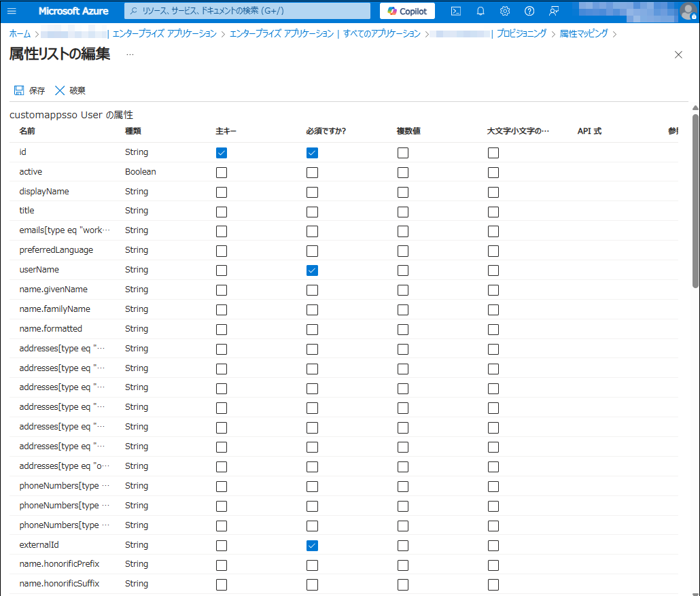Click the Microsoft Azure logo text
This screenshot has width=700, height=596.
73,11
